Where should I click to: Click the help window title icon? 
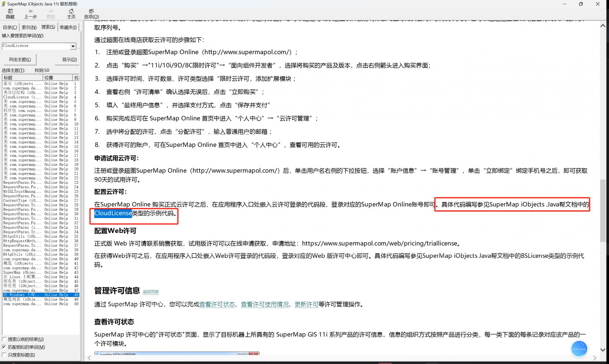[x=3, y=4]
